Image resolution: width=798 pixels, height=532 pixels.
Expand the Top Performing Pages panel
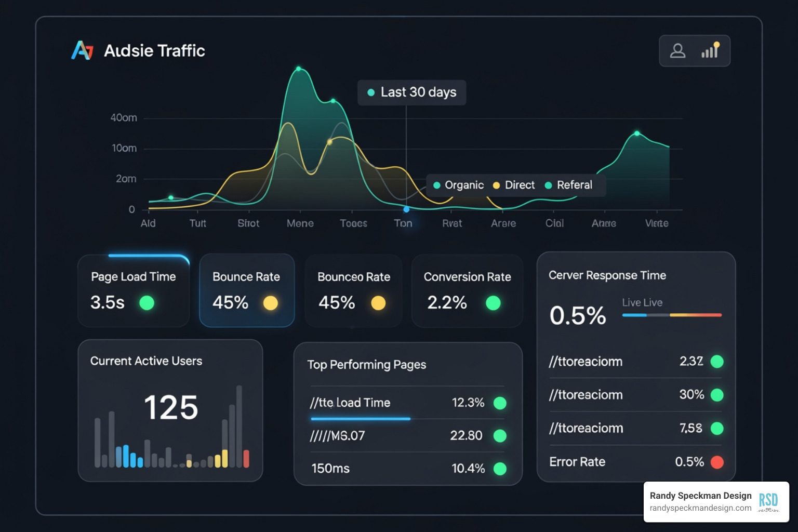coord(366,365)
